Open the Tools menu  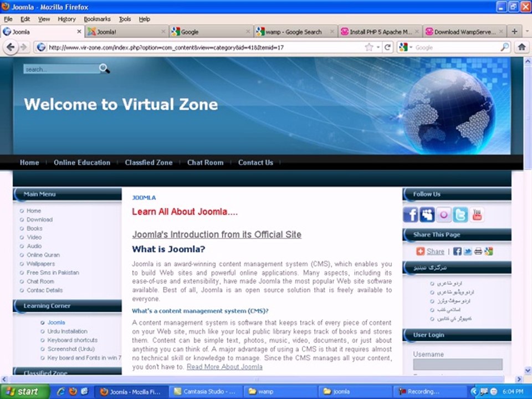pos(125,19)
